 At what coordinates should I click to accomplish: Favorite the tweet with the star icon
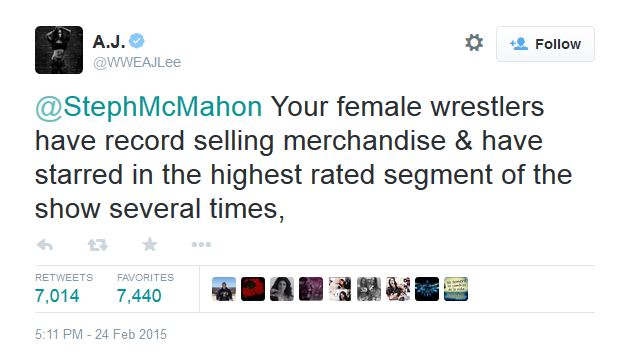click(x=149, y=245)
